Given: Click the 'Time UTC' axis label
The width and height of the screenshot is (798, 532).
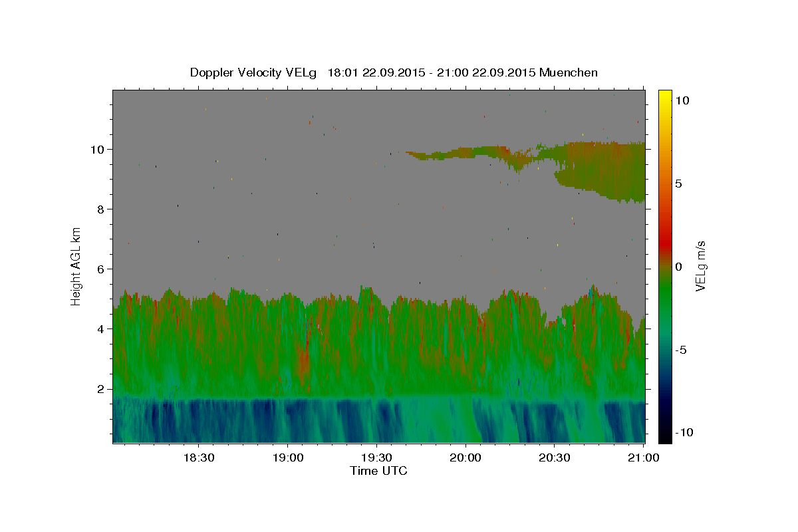Looking at the screenshot, I should pyautogui.click(x=378, y=471).
